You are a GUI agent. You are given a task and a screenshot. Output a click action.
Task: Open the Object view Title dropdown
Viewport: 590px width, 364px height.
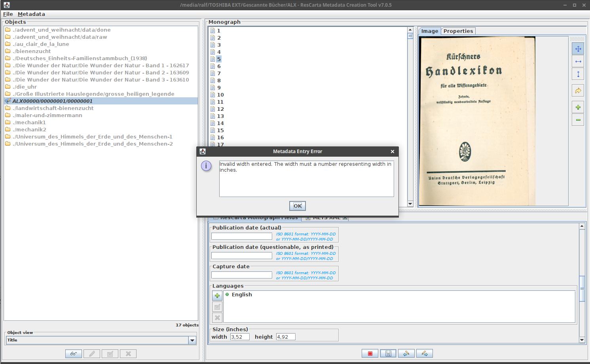(192, 340)
